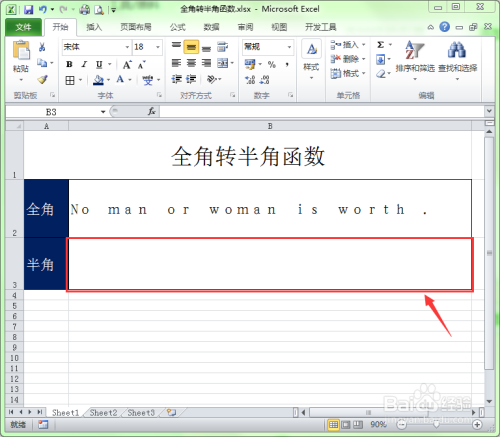Open Sort and Filter (排序和筛选)

point(415,60)
